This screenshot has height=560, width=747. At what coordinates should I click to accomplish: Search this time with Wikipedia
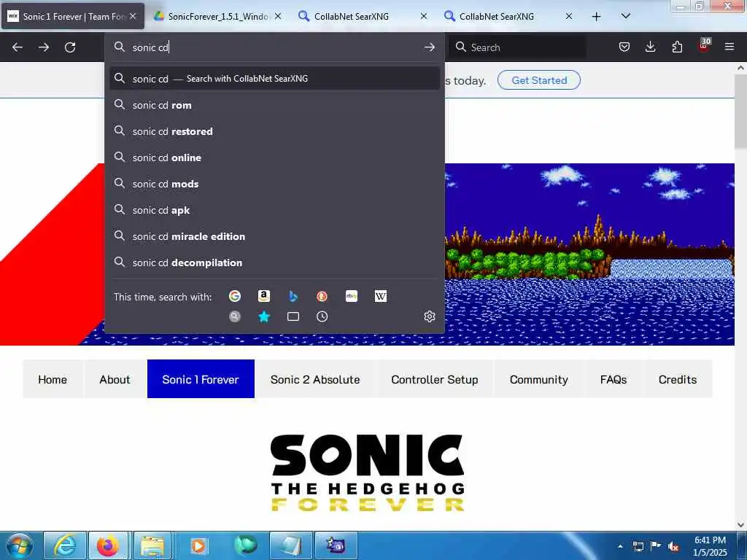click(x=381, y=296)
